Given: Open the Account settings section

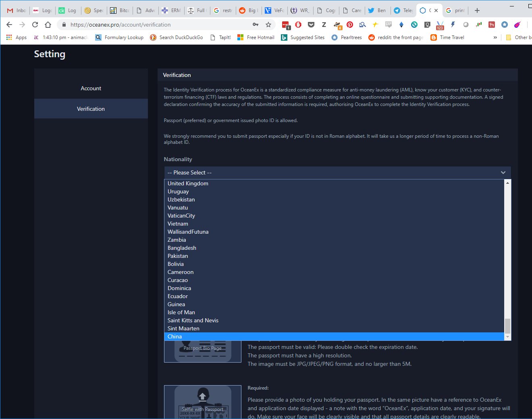Looking at the screenshot, I should tap(91, 88).
